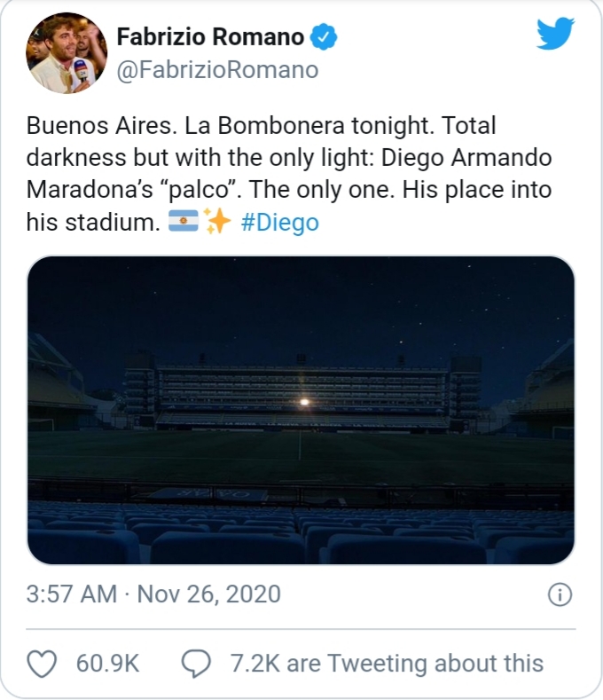This screenshot has width=603, height=700.
Task: Click the Argentina flag emoji
Action: coord(183,223)
